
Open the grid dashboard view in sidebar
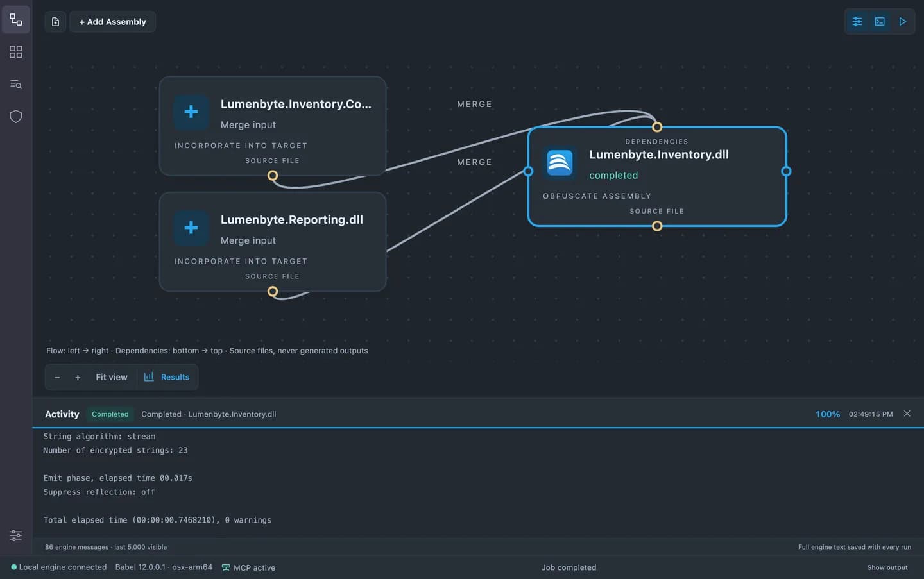pyautogui.click(x=16, y=52)
